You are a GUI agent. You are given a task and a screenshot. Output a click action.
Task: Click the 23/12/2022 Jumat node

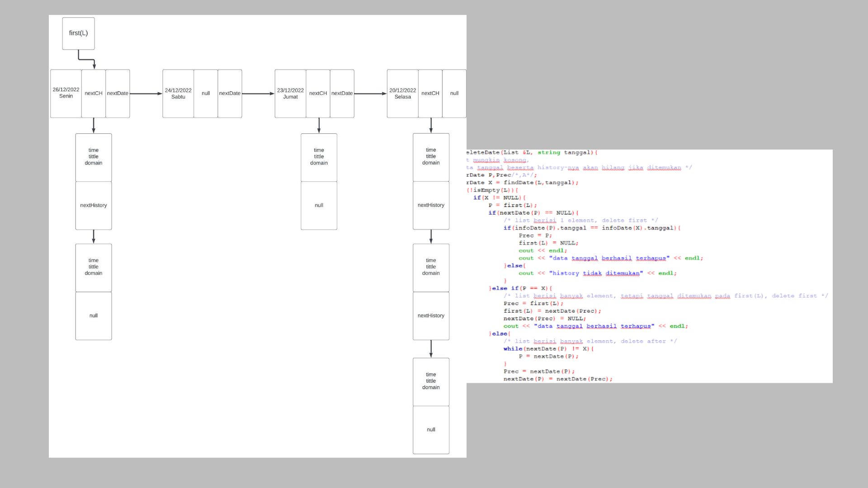(290, 93)
